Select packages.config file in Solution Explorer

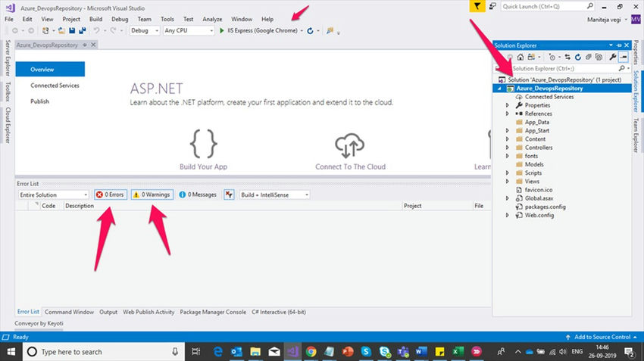point(545,207)
